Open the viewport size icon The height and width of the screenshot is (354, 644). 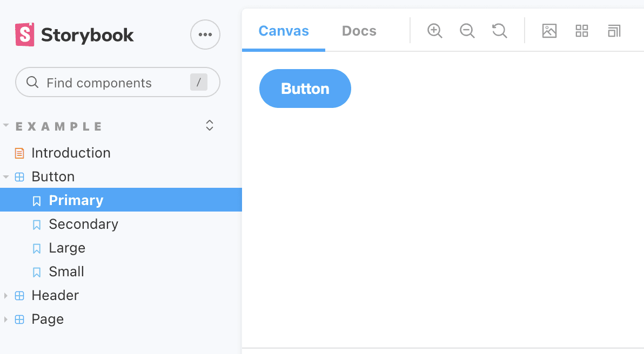pos(614,31)
